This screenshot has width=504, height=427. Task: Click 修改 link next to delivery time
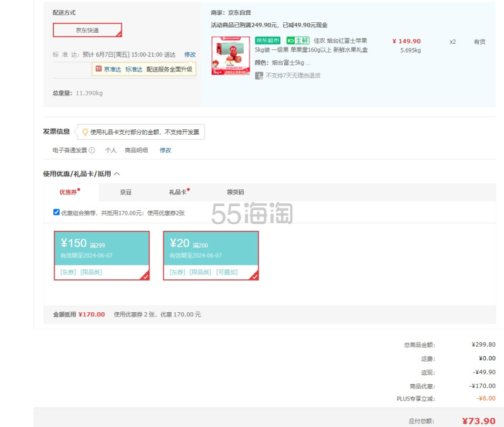click(x=190, y=54)
